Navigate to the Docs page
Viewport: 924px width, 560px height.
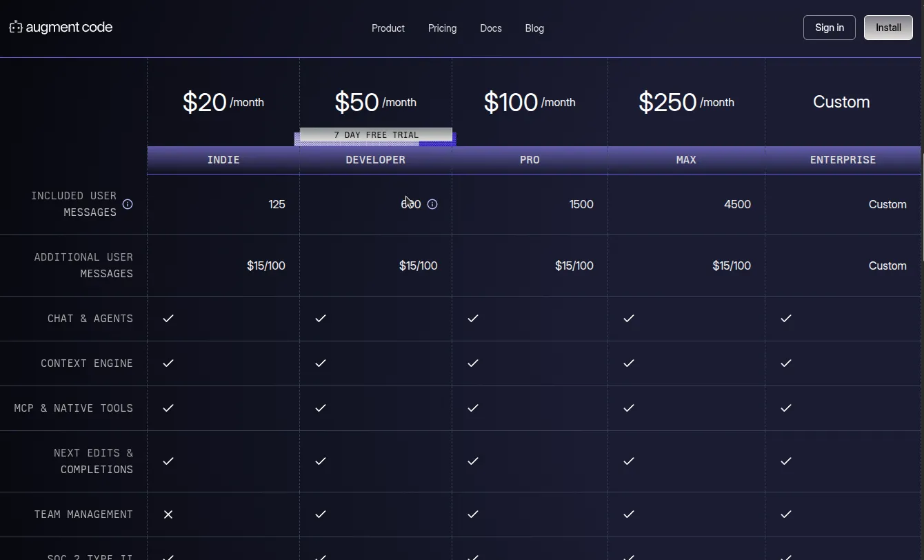coord(491,28)
